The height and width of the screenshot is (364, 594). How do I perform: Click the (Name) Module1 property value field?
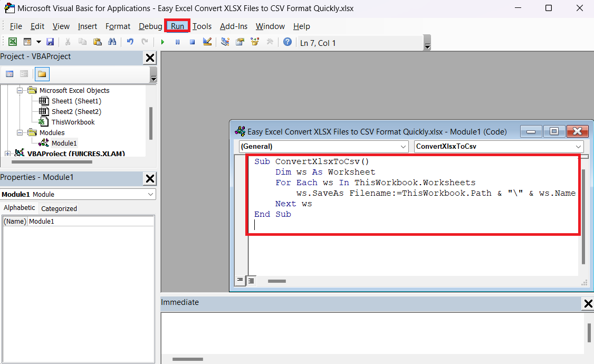91,221
